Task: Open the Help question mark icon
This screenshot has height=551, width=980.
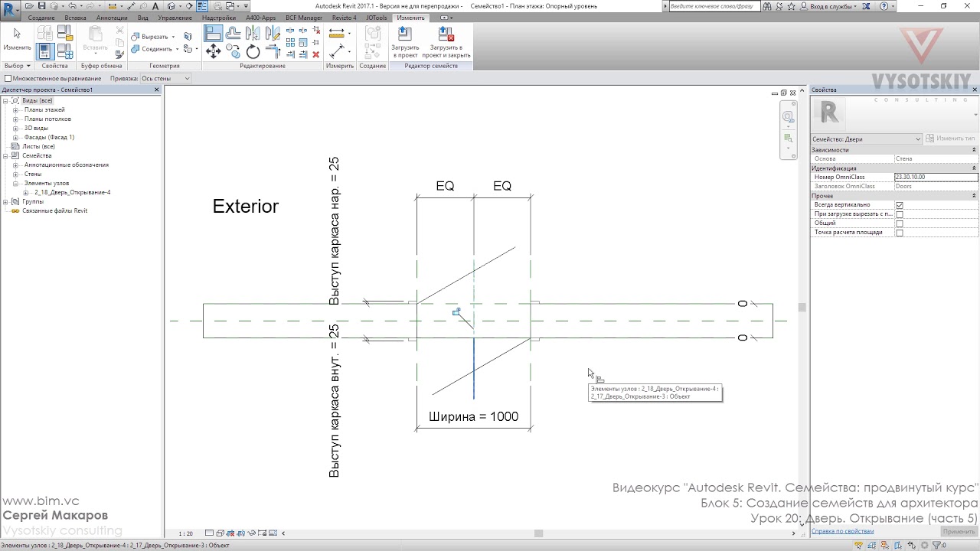Action: 885,6
